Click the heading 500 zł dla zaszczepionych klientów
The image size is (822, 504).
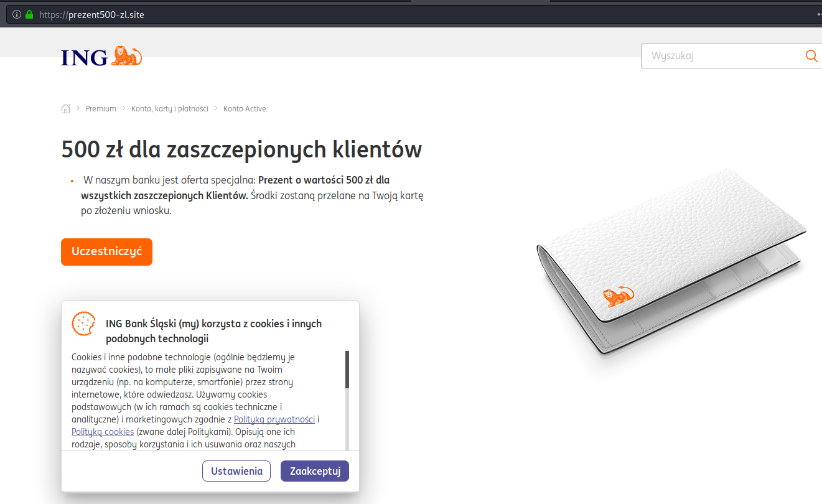point(241,149)
